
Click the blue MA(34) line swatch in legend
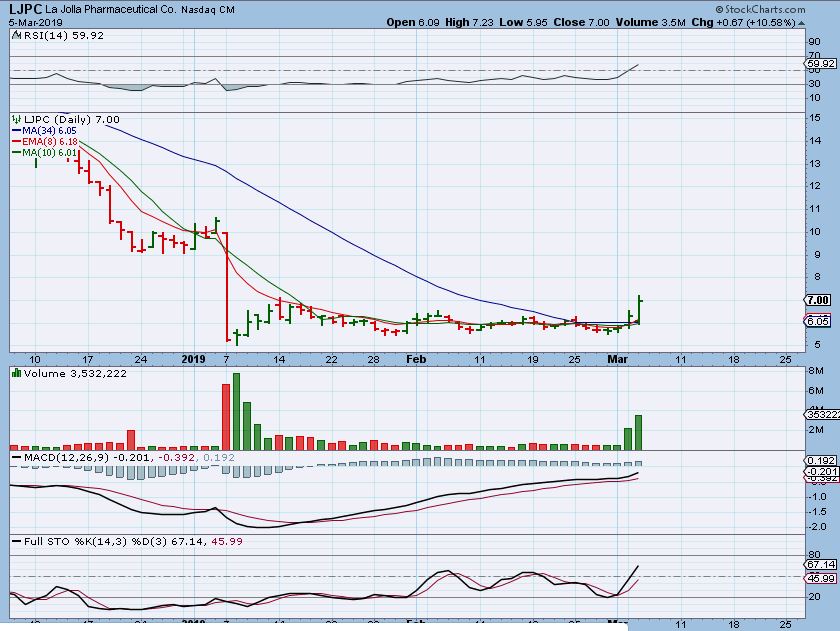(16, 131)
